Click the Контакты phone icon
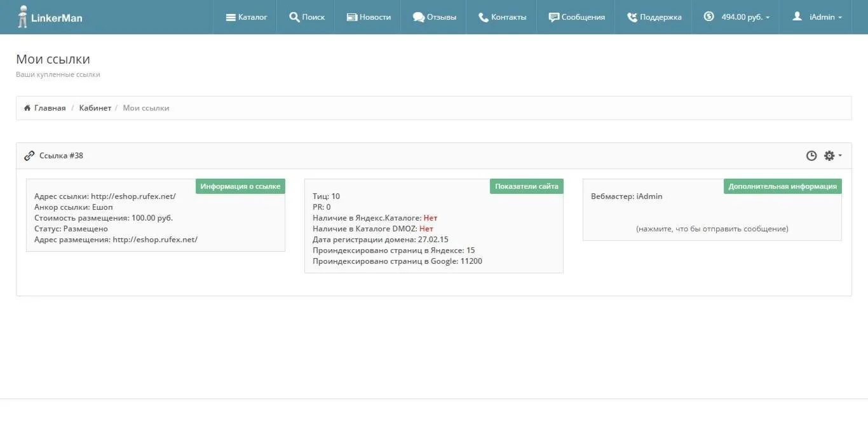 click(484, 17)
